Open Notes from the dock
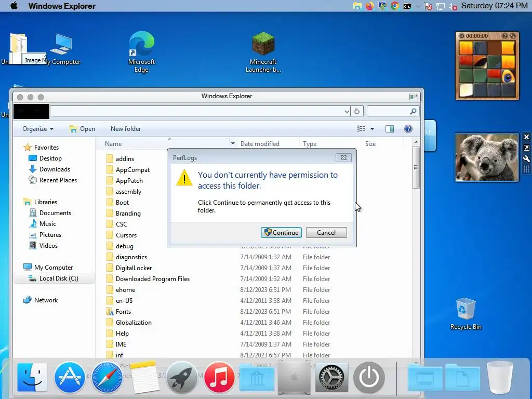The image size is (532, 399). 144,377
